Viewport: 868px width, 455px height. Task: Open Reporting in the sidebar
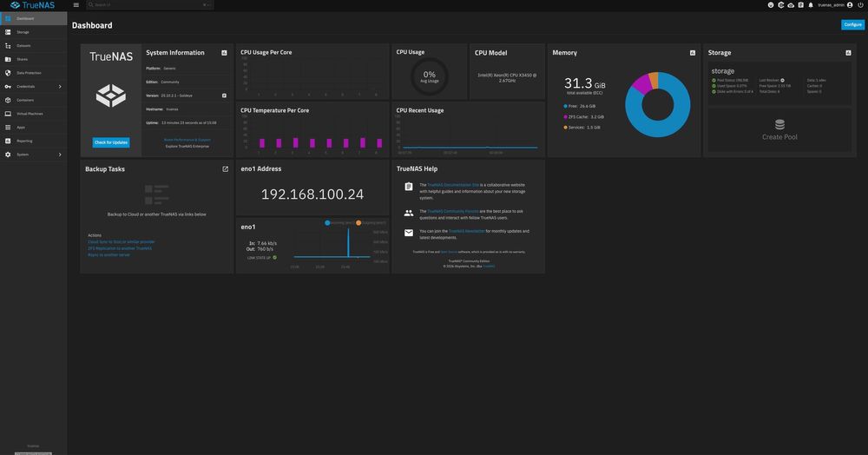pos(33,141)
